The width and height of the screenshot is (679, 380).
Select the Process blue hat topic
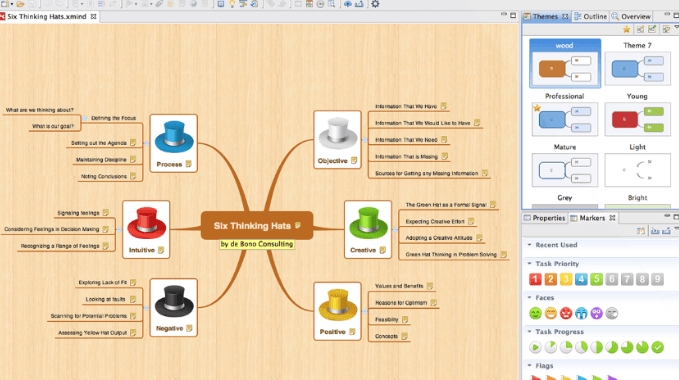[174, 143]
